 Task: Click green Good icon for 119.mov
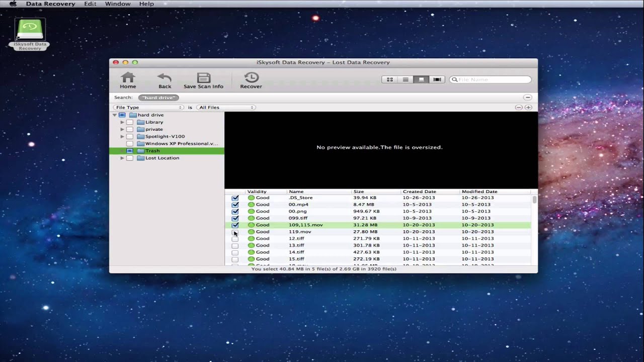[251, 232]
